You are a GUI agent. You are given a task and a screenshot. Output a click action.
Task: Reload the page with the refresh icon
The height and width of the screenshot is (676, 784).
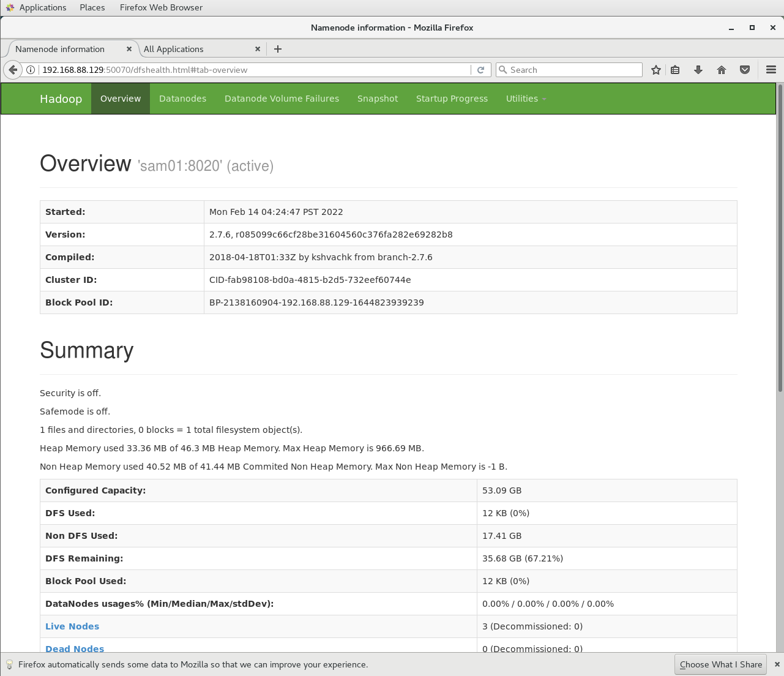coord(481,70)
